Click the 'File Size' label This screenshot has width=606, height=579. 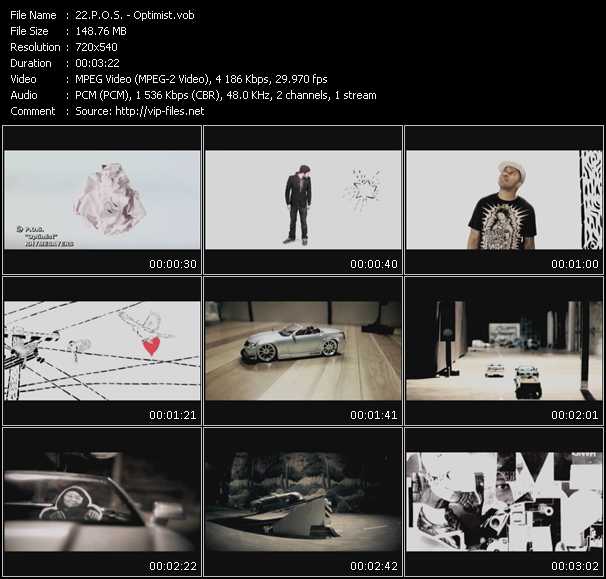coord(29,31)
